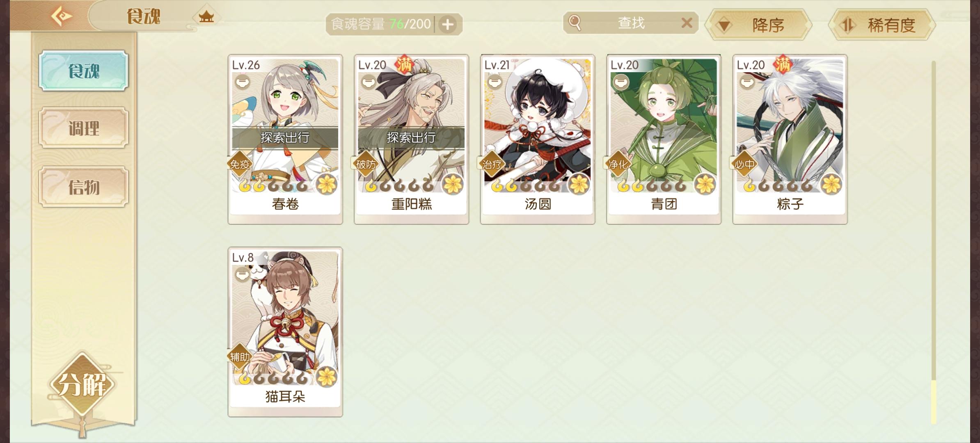Click the vertical scrollbar on the right
Screen dimensions: 980x443
pos(934,242)
